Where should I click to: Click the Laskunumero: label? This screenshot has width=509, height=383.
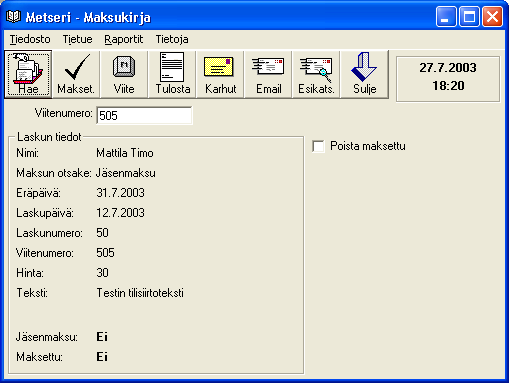49,233
